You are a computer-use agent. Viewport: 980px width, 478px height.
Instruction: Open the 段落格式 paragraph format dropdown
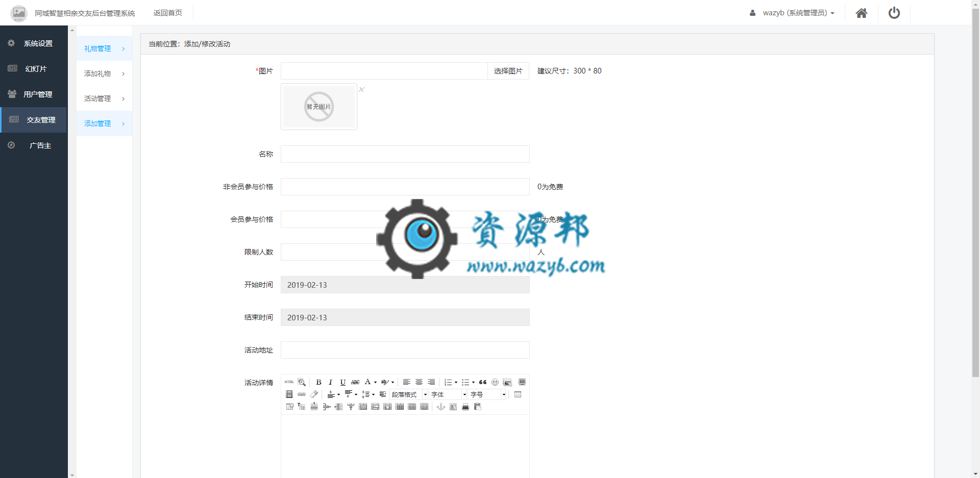408,394
